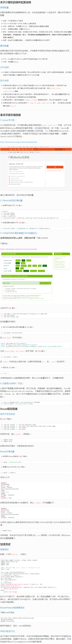Click the 加速测试 heading

(x=5, y=544)
